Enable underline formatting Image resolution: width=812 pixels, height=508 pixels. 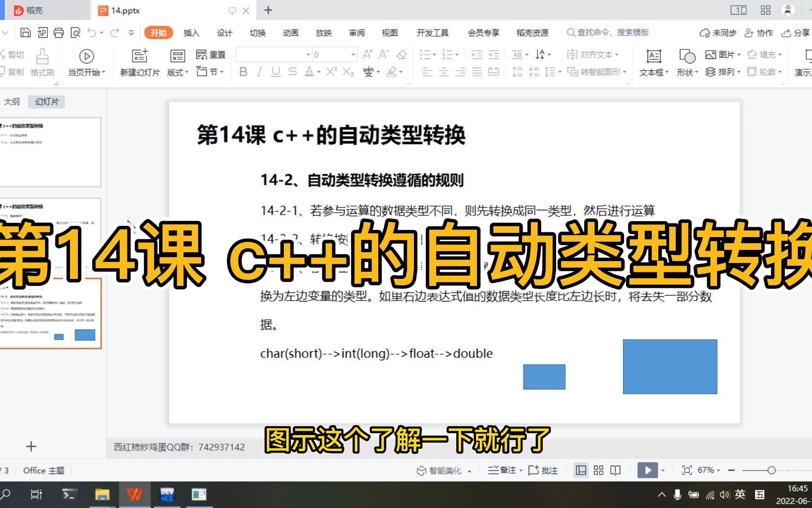(275, 72)
